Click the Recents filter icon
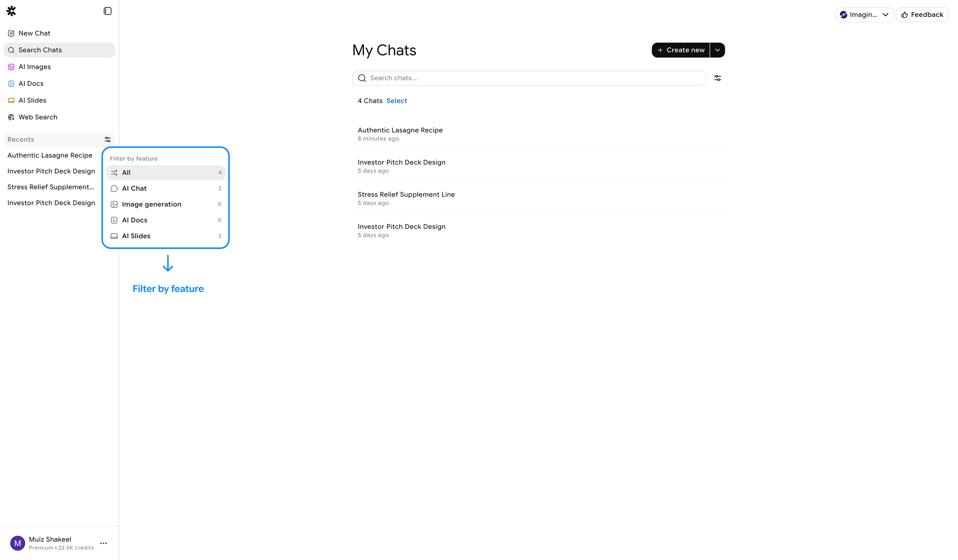Screen dimensions: 958x560 tap(108, 139)
